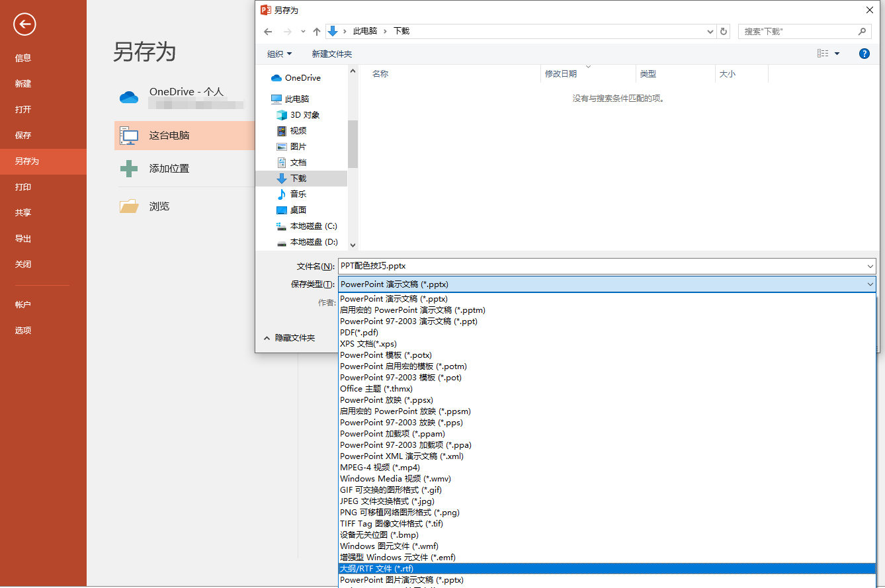The width and height of the screenshot is (885, 588).
Task: Expand the 文件名 history dropdown
Action: (869, 266)
